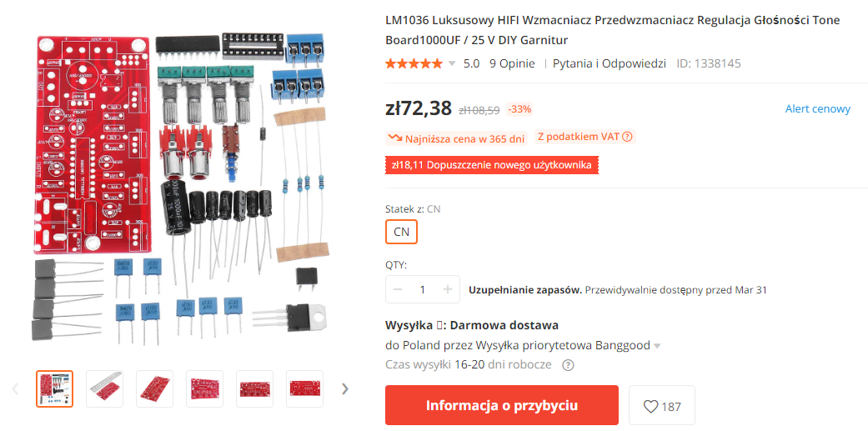Click the Alert cenowy link
Viewport: 868px width, 431px height.
click(x=818, y=108)
